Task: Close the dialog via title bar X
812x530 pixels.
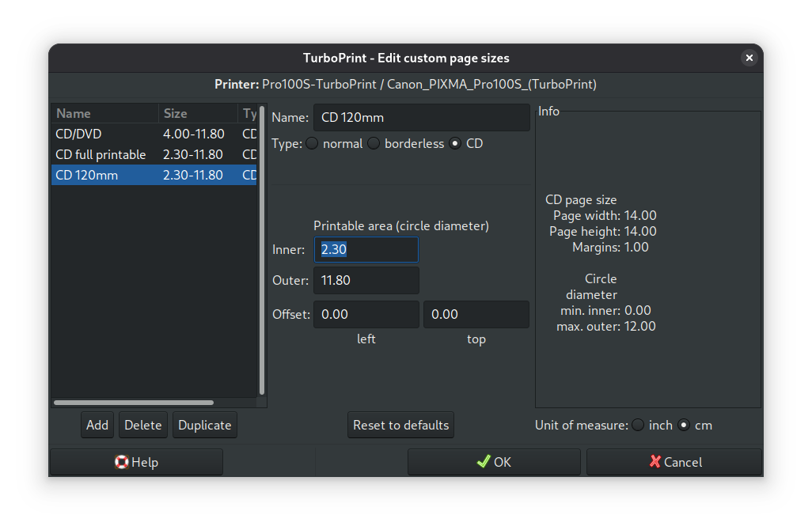Action: pos(749,58)
